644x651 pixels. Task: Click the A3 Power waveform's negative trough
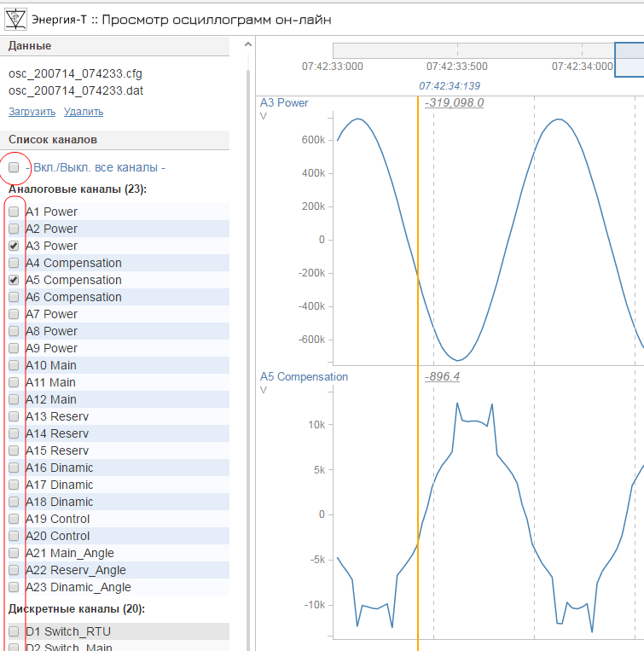(457, 360)
